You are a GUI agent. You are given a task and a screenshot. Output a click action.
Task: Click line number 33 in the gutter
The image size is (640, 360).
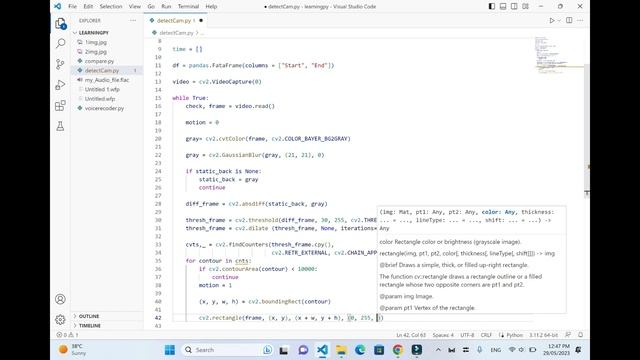point(158,244)
